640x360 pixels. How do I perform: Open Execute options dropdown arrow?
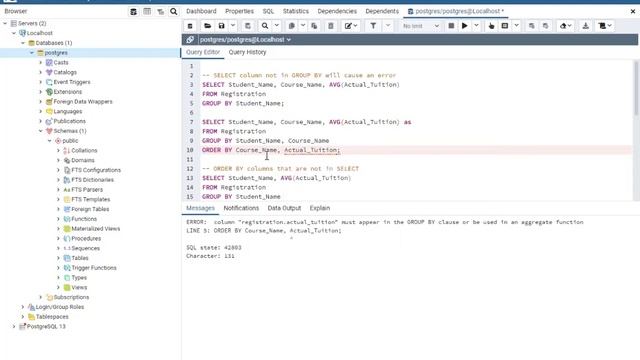476,26
